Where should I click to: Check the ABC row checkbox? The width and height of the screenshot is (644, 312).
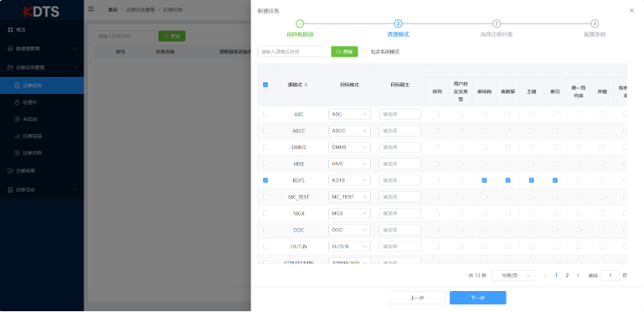pos(265,114)
